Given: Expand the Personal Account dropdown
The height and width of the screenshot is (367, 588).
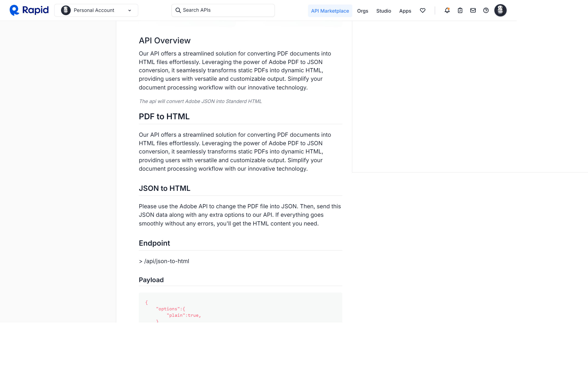Looking at the screenshot, I should [130, 10].
